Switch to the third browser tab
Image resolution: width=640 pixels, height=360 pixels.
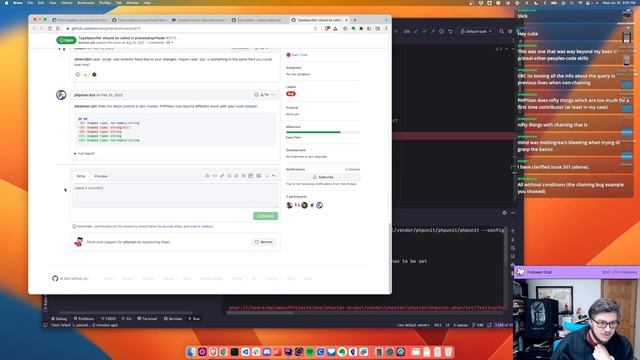[200, 20]
